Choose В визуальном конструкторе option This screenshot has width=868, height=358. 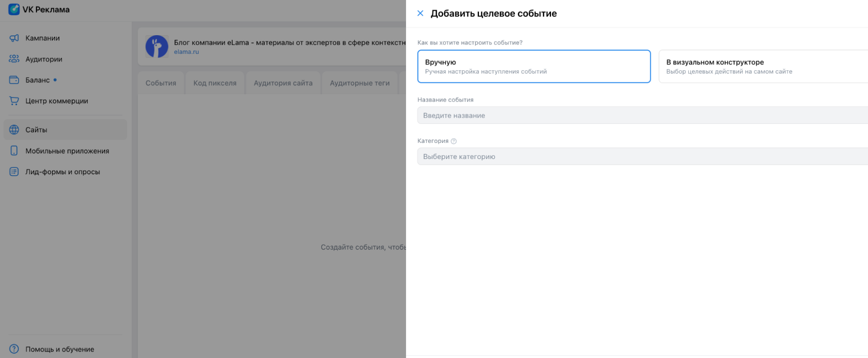762,66
